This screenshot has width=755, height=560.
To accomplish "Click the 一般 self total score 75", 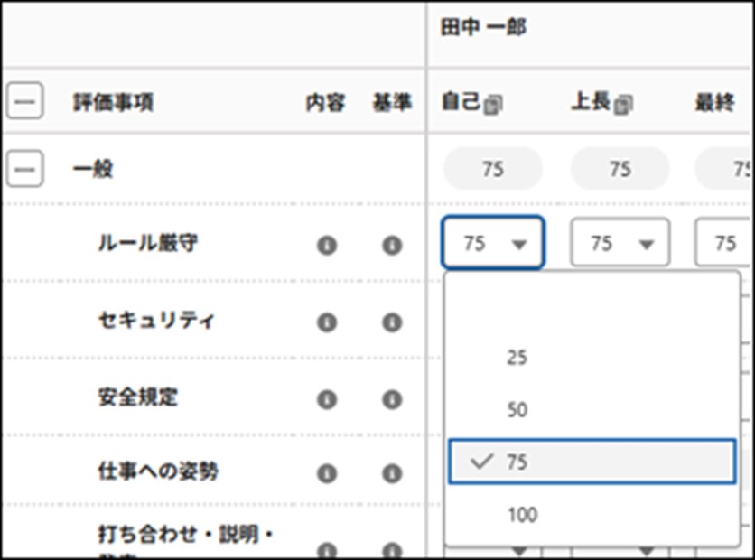I will tap(492, 169).
